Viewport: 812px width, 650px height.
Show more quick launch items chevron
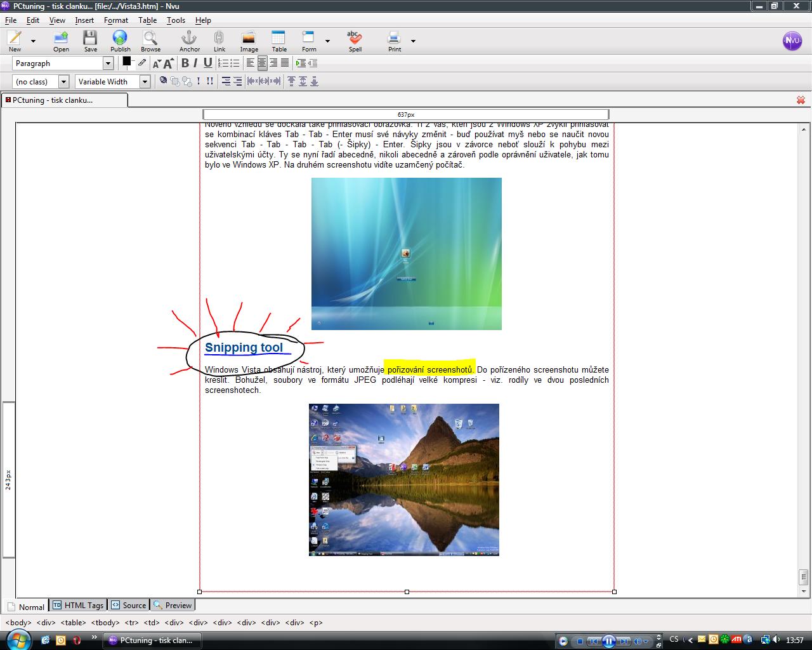click(x=95, y=637)
